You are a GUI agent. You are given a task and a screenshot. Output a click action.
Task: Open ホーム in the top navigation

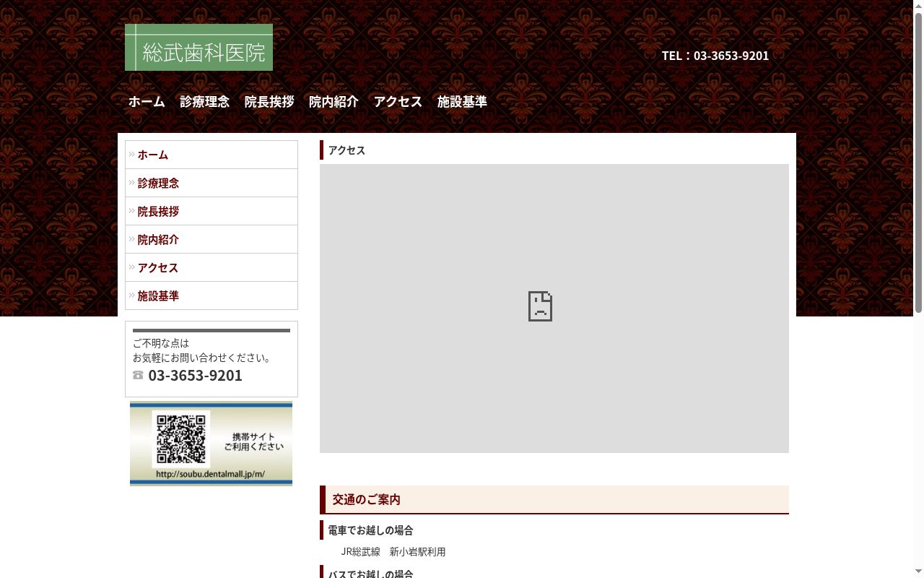coord(147,102)
